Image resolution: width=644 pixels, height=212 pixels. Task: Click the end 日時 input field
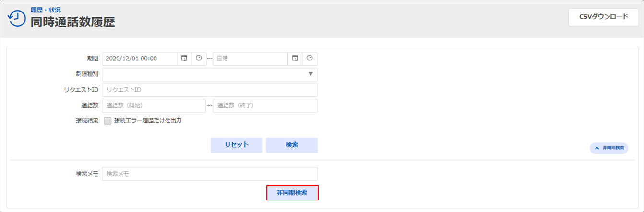[x=250, y=59]
